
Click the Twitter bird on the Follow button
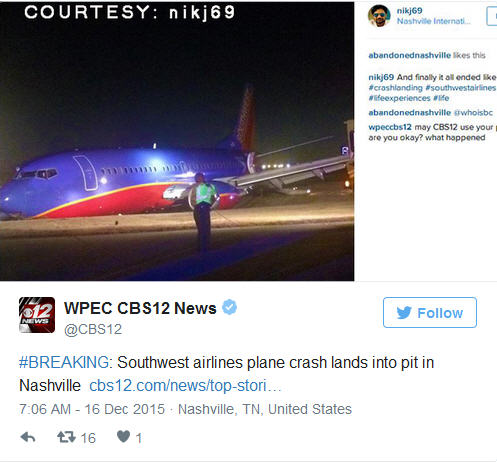pos(404,313)
